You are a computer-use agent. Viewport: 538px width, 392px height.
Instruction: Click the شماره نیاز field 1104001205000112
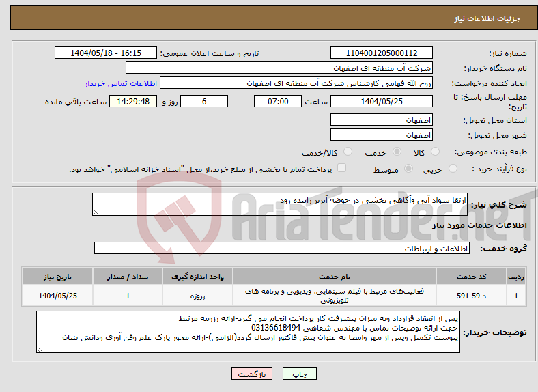point(381,53)
